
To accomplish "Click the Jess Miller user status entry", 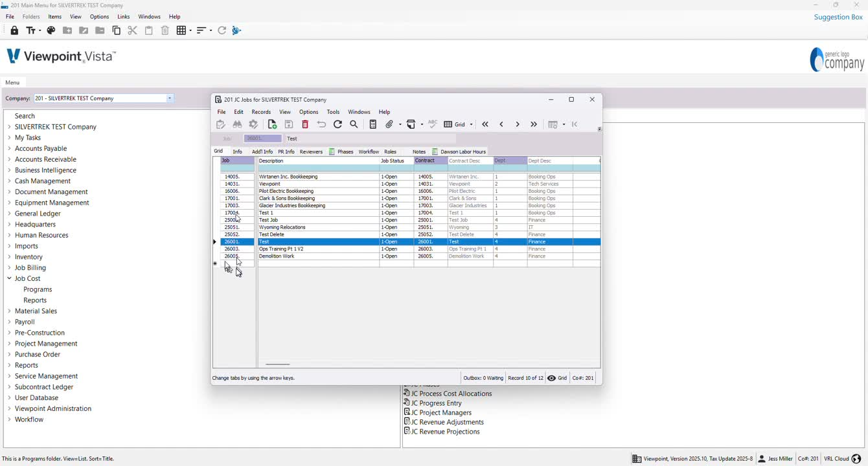I will coord(775,459).
